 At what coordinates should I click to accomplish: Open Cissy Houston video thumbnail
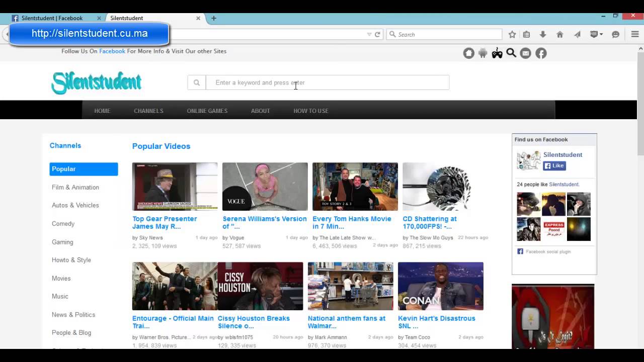pos(261,286)
